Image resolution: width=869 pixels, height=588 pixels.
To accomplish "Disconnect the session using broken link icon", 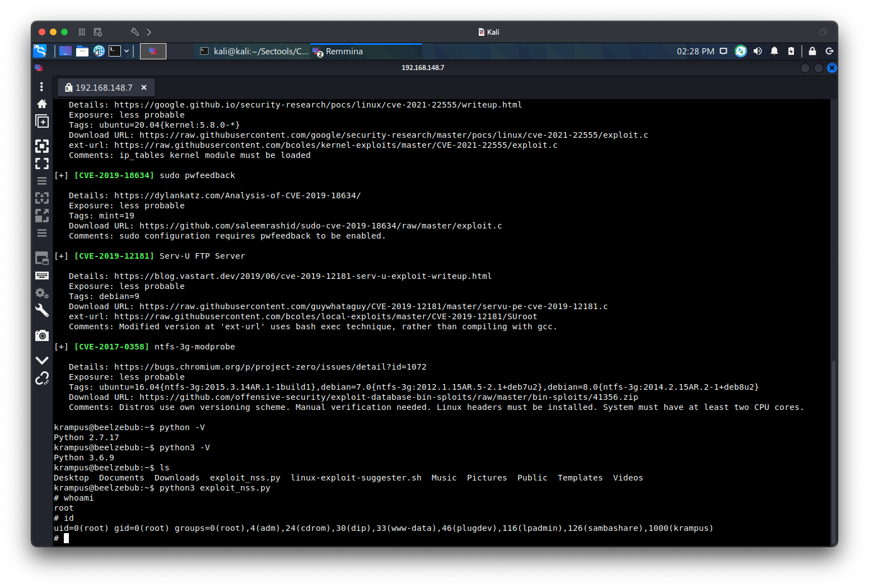I will (x=42, y=378).
